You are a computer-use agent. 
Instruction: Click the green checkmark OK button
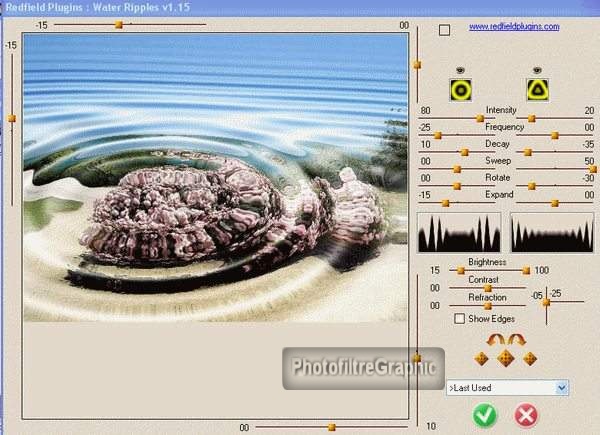[x=484, y=414]
